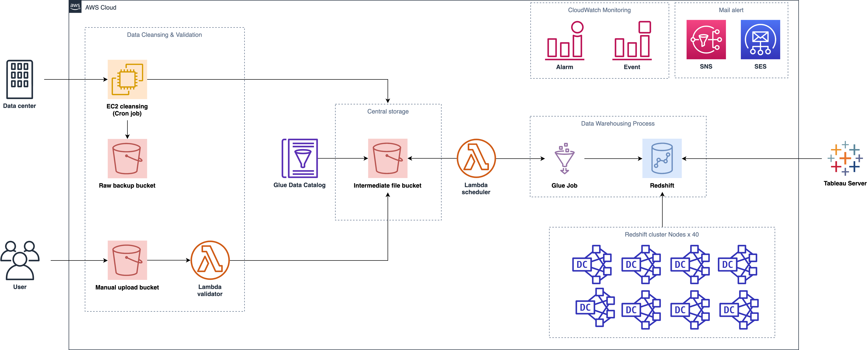Click the 'Data center' label

pyautogui.click(x=20, y=106)
